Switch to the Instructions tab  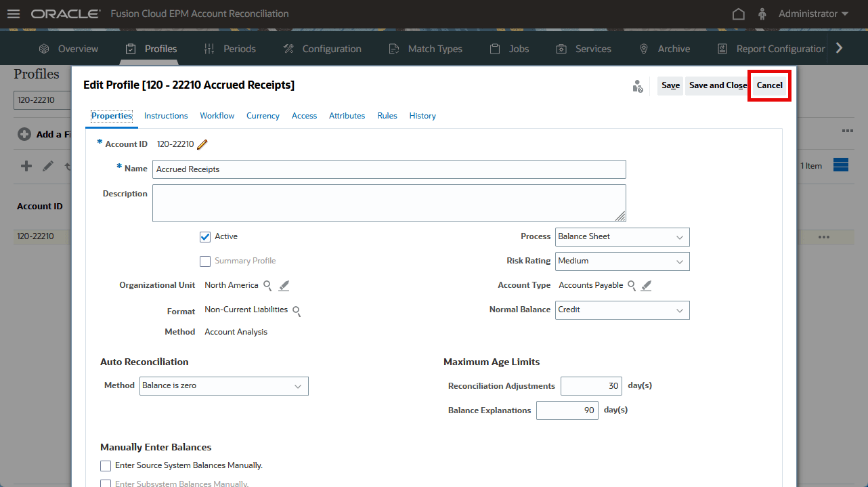pos(166,116)
